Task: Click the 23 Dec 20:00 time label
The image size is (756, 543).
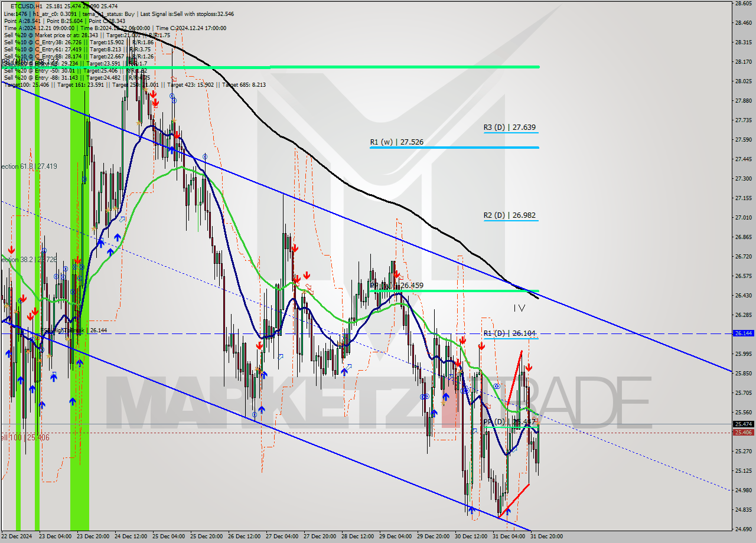Action: click(92, 537)
